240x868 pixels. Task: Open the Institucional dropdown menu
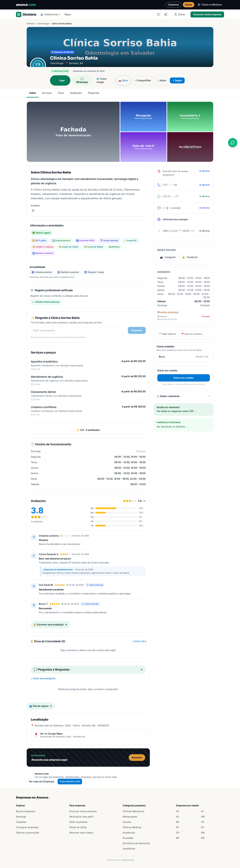tap(50, 14)
